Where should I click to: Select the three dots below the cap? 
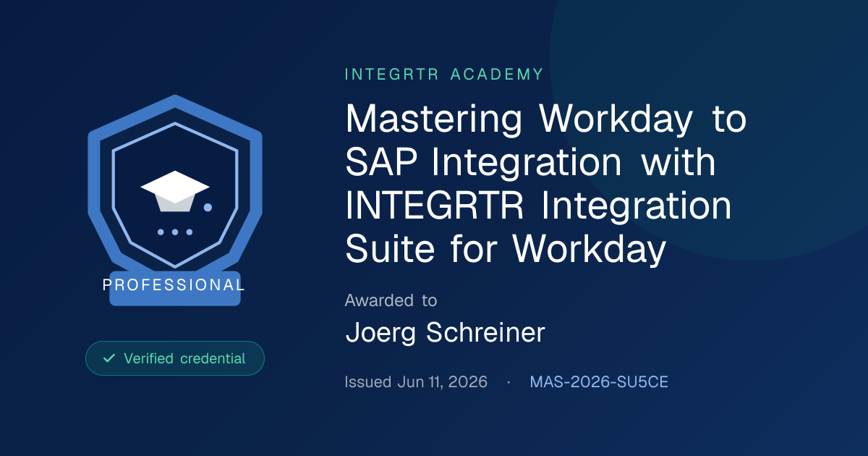click(174, 232)
